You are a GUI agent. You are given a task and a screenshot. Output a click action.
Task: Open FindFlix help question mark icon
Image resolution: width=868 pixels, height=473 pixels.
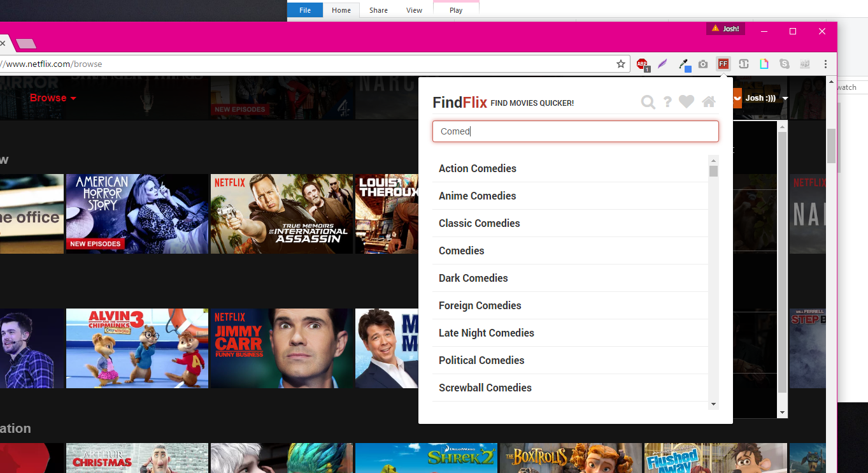pos(667,102)
